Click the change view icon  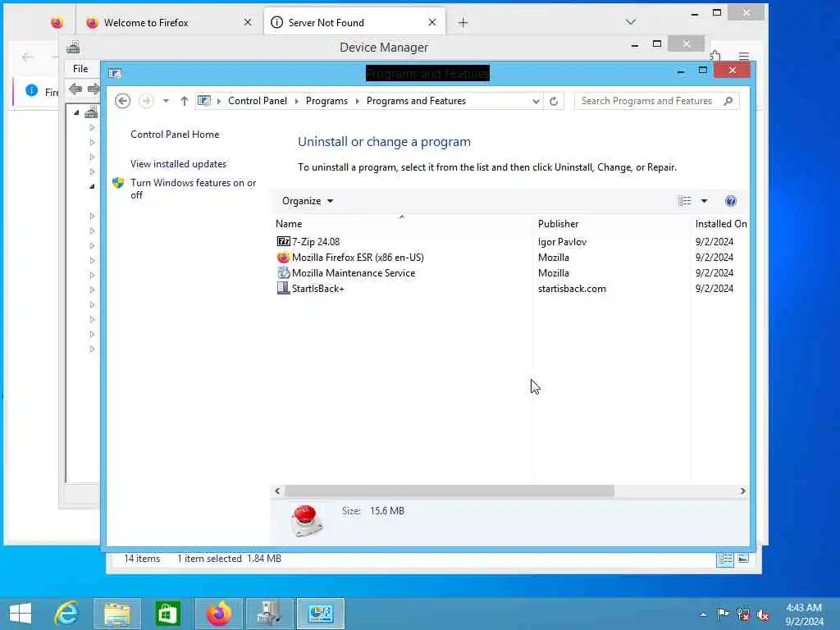(x=685, y=201)
